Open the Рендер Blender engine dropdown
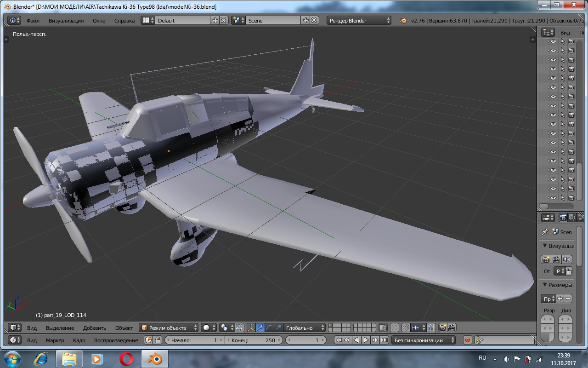Screen dimensions: 588x368 pyautogui.click(x=359, y=21)
